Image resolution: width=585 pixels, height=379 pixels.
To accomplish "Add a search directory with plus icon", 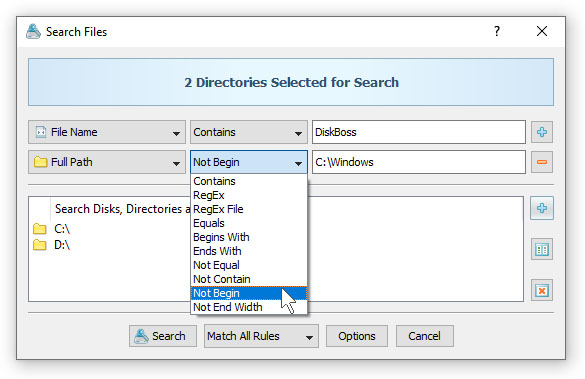I will click(x=542, y=208).
